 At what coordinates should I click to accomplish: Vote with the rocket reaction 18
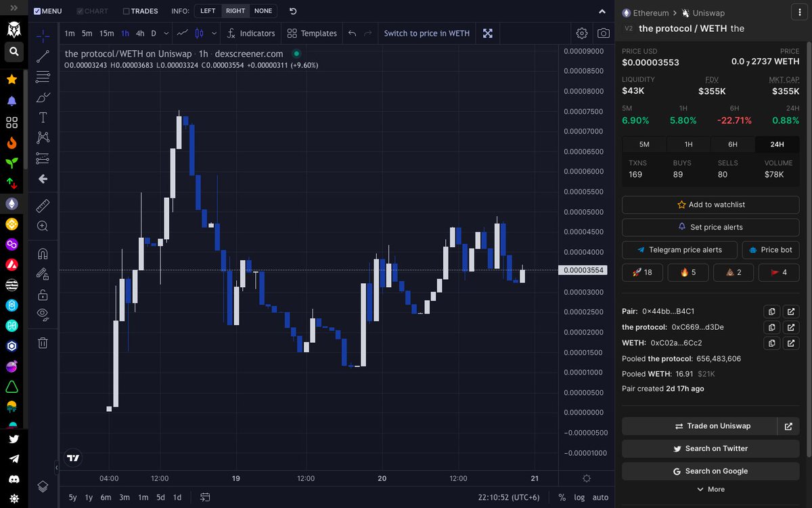pyautogui.click(x=642, y=272)
